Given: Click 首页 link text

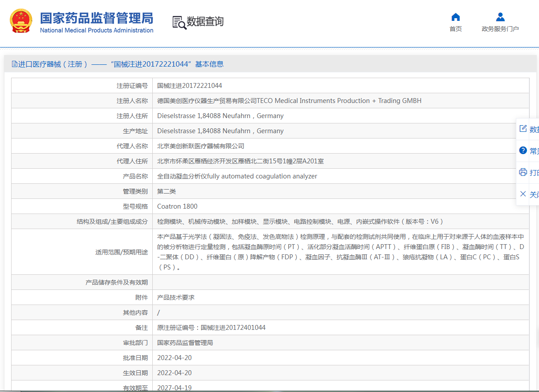Looking at the screenshot, I should (x=456, y=29).
